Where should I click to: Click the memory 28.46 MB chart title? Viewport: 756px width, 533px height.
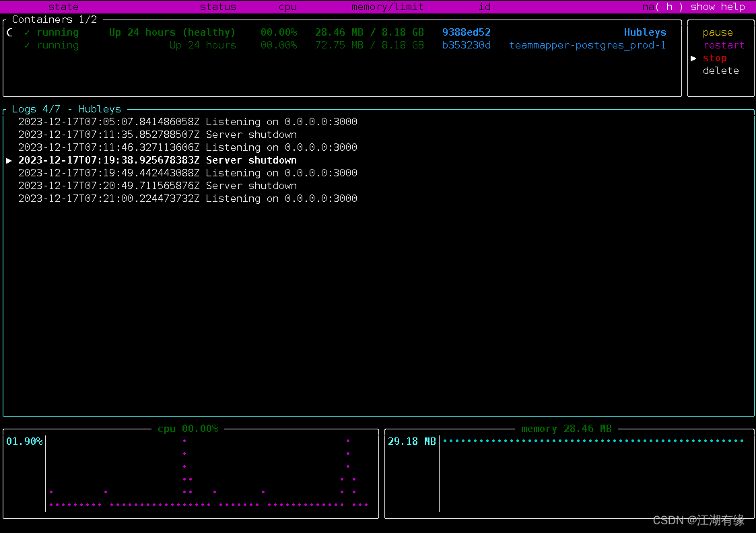567,429
